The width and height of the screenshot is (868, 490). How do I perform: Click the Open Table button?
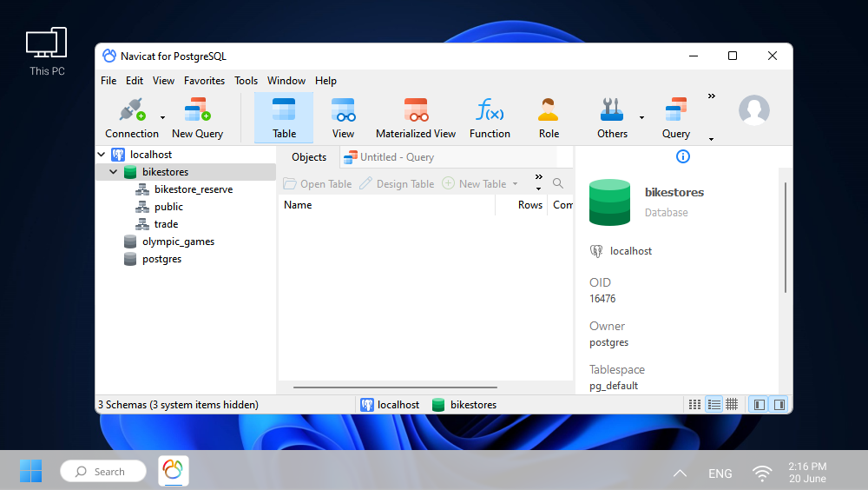point(318,183)
